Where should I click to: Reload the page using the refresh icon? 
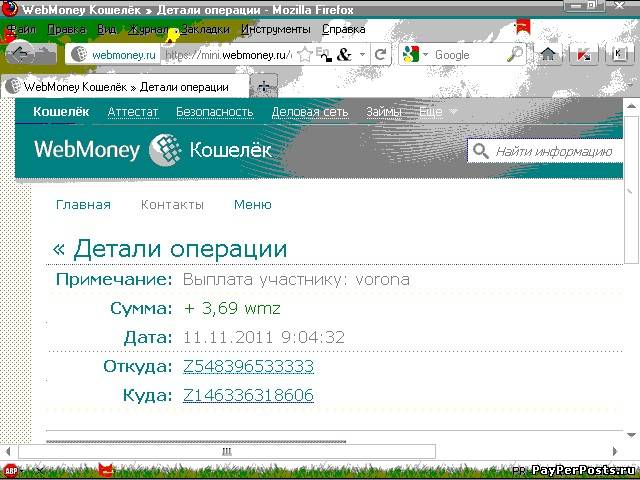click(x=380, y=55)
